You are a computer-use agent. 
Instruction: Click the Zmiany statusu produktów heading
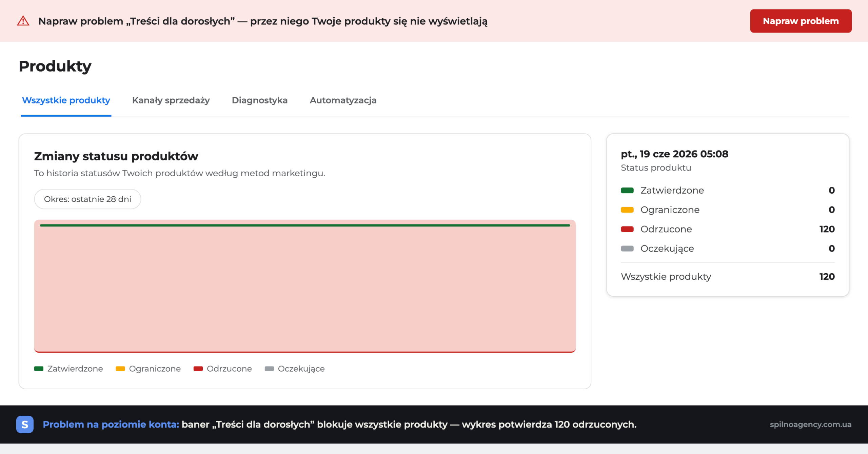pyautogui.click(x=116, y=156)
